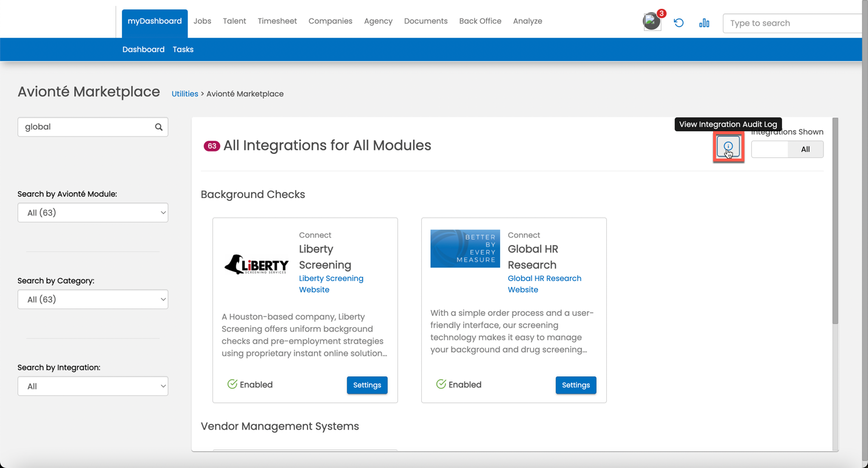Open the Agency menu
This screenshot has height=468, width=868.
click(x=378, y=21)
